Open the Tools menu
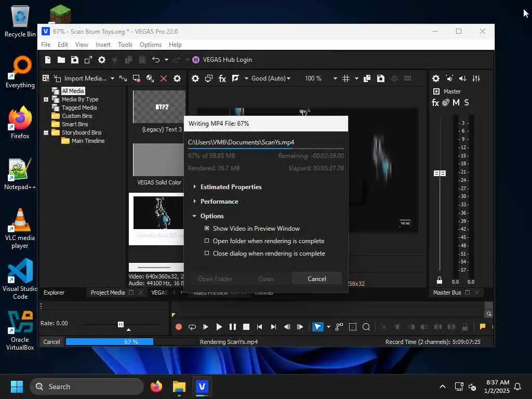The image size is (532, 399). coord(125,45)
